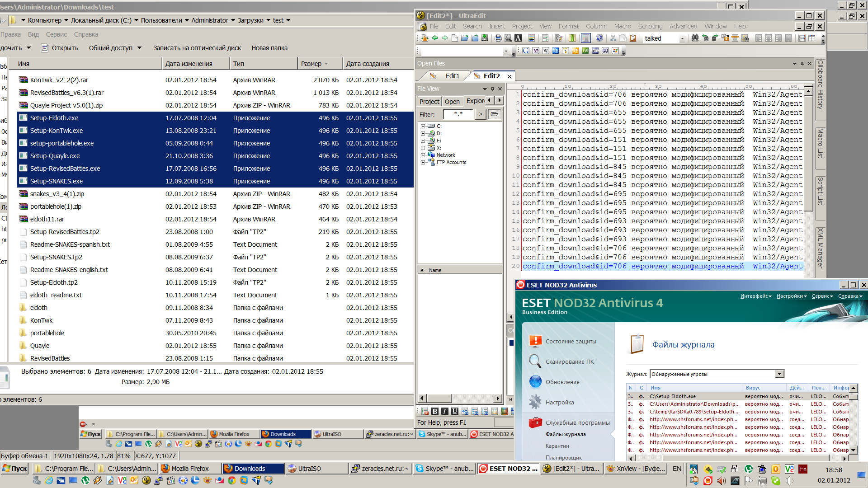Switch to the Open tab in File View
Screen dimensions: 868x488
point(452,101)
